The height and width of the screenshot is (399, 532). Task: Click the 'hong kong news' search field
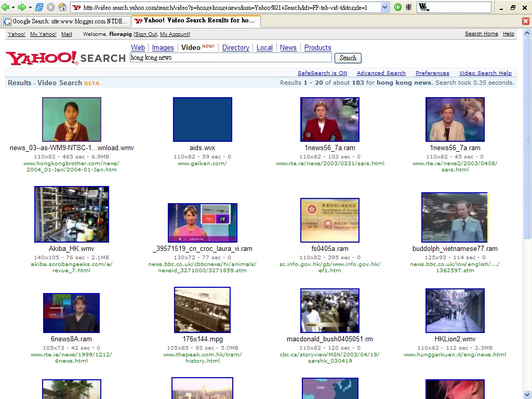(x=231, y=58)
